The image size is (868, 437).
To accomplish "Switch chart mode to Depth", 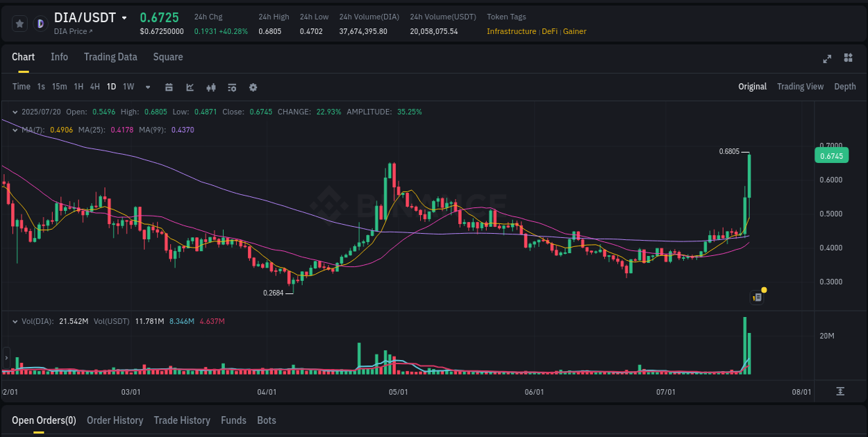I will 845,87.
